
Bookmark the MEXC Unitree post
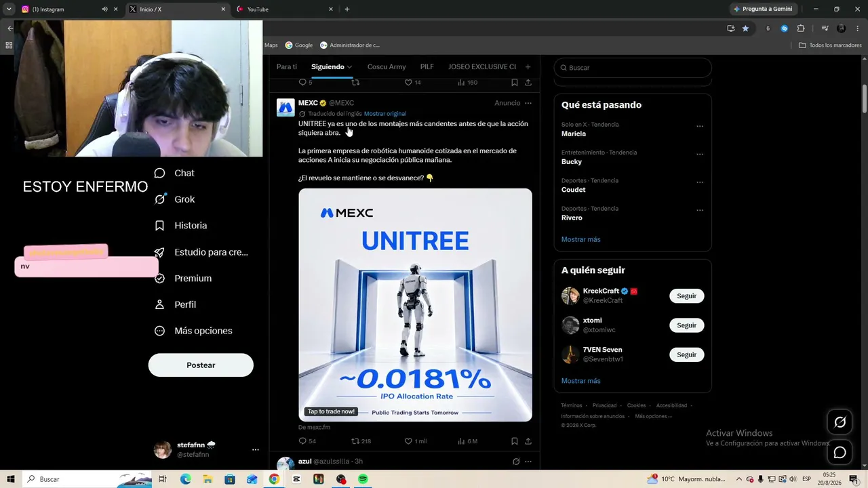pyautogui.click(x=515, y=441)
